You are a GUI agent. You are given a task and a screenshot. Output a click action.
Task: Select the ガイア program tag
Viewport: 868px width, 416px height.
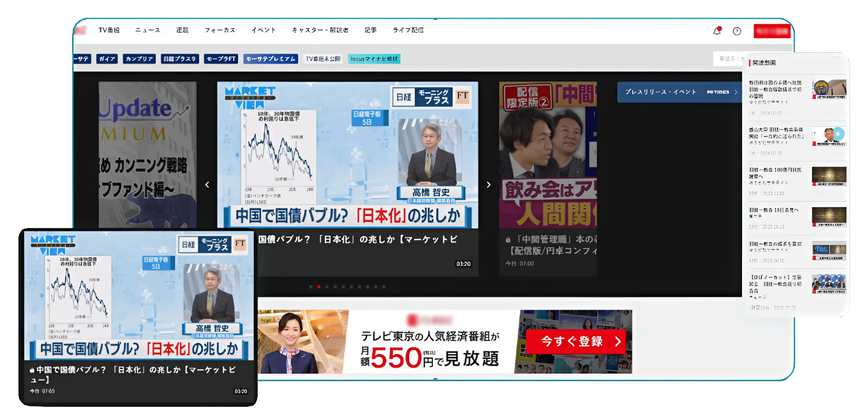click(107, 59)
